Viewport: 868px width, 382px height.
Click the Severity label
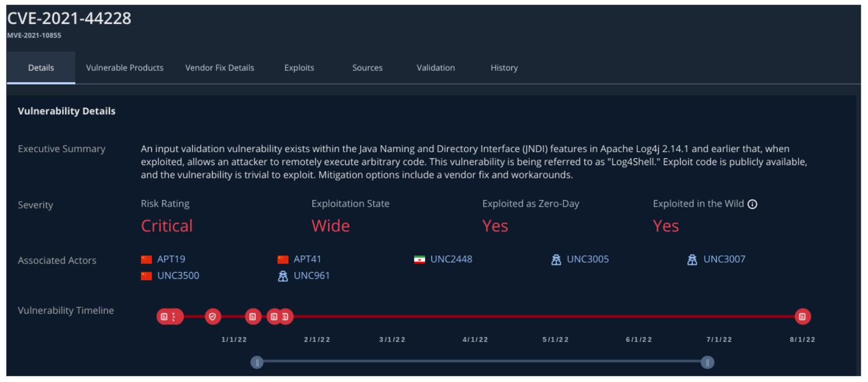(x=35, y=205)
